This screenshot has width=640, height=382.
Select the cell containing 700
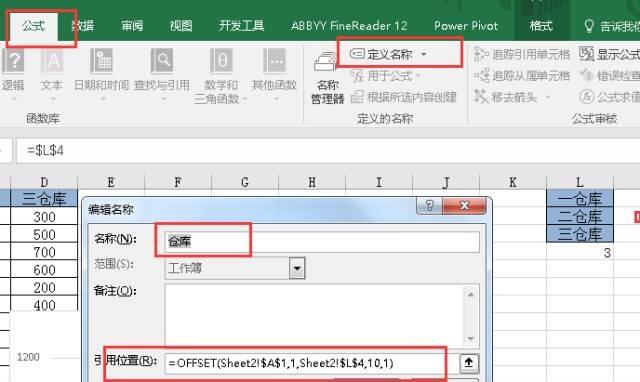[44, 252]
